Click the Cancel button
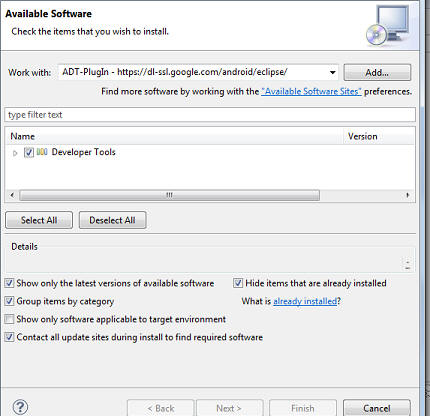430x416 pixels. click(377, 408)
